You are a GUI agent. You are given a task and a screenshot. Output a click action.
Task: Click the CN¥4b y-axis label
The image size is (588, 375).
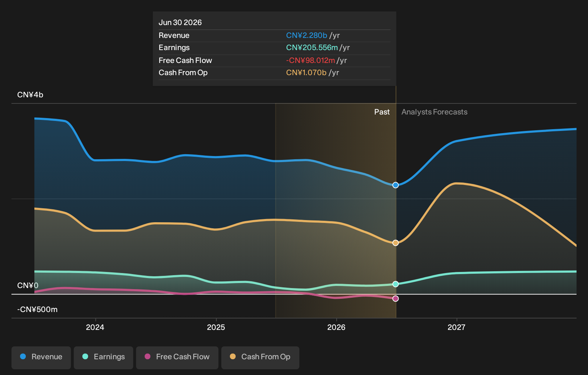pyautogui.click(x=30, y=95)
